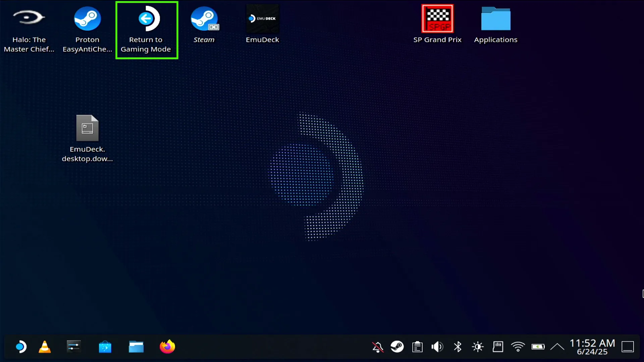This screenshot has height=362, width=644.
Task: Select the EmuDeck.desktop.download file
Action: click(x=87, y=139)
